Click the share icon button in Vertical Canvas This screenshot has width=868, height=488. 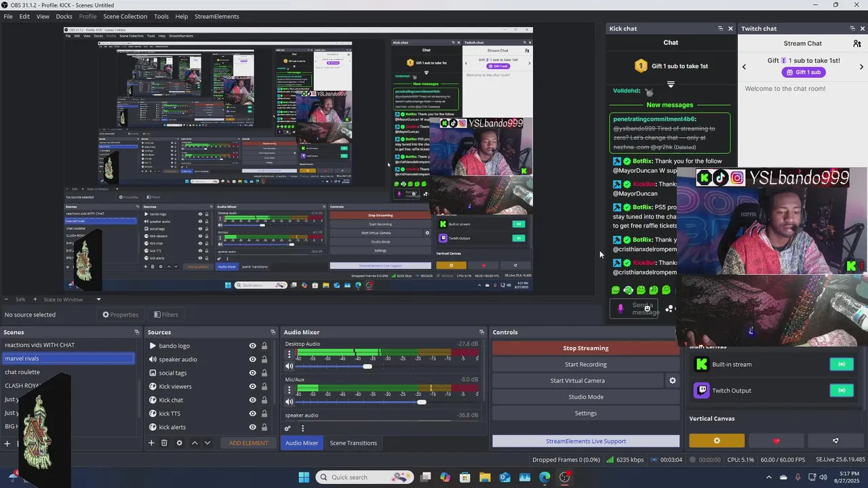(x=835, y=441)
